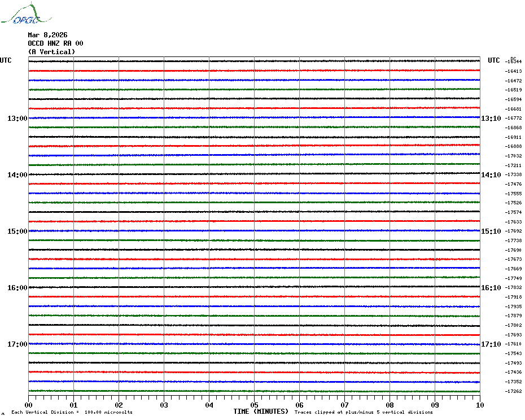Click the blue trace at 13:00
The width and height of the screenshot is (525, 420).
coord(254,117)
